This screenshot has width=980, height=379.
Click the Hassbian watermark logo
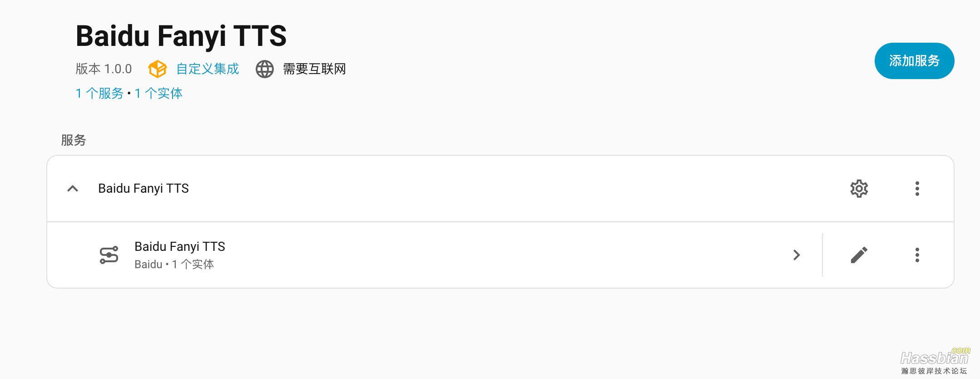935,361
